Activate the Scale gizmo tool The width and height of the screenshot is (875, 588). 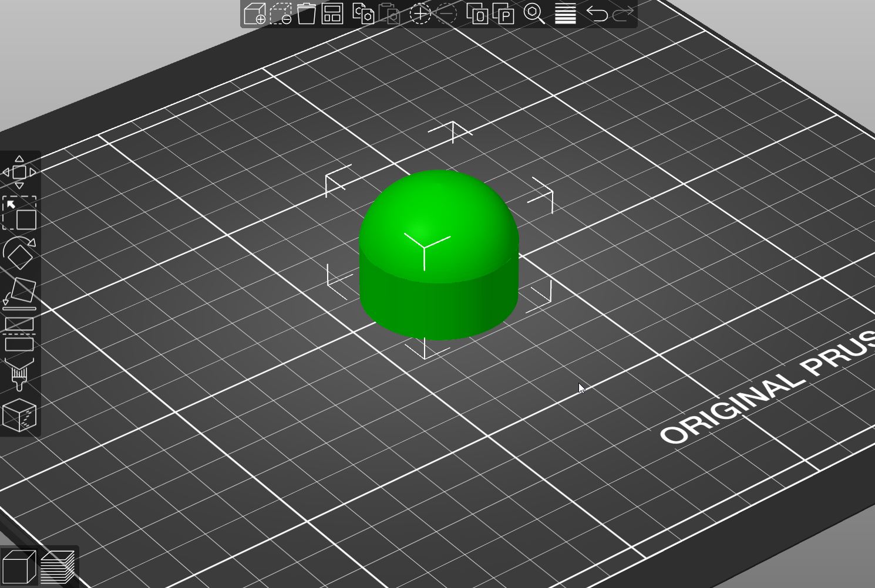[19, 213]
